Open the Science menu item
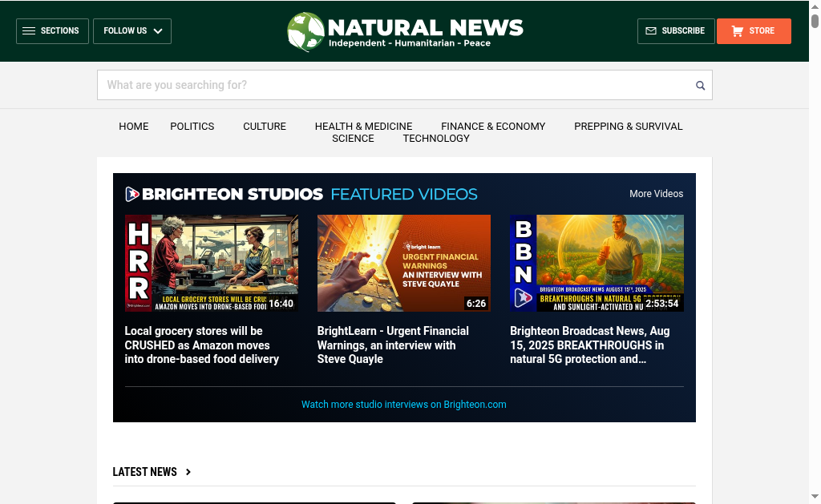Viewport: 821px width, 504px height. pyautogui.click(x=353, y=138)
